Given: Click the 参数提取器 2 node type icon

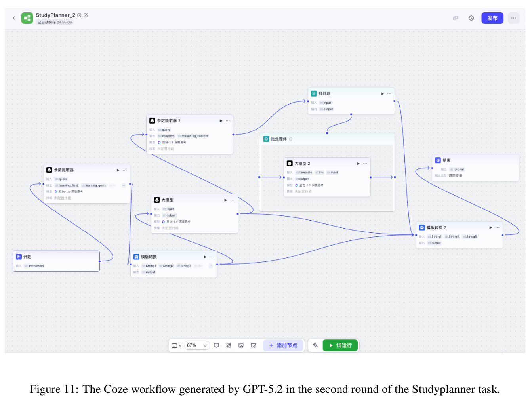Looking at the screenshot, I should pyautogui.click(x=152, y=121).
